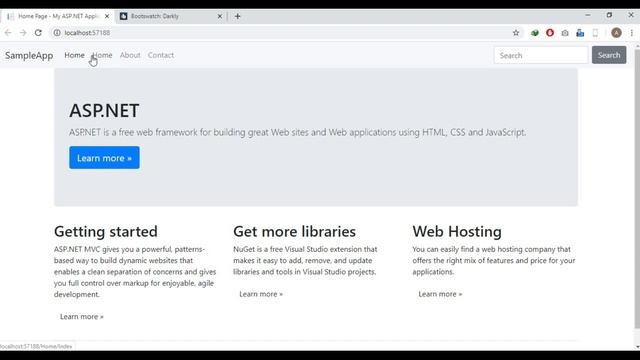This screenshot has height=360, width=640.
Task: Click Learn more under Web Hosting
Action: [x=440, y=294]
